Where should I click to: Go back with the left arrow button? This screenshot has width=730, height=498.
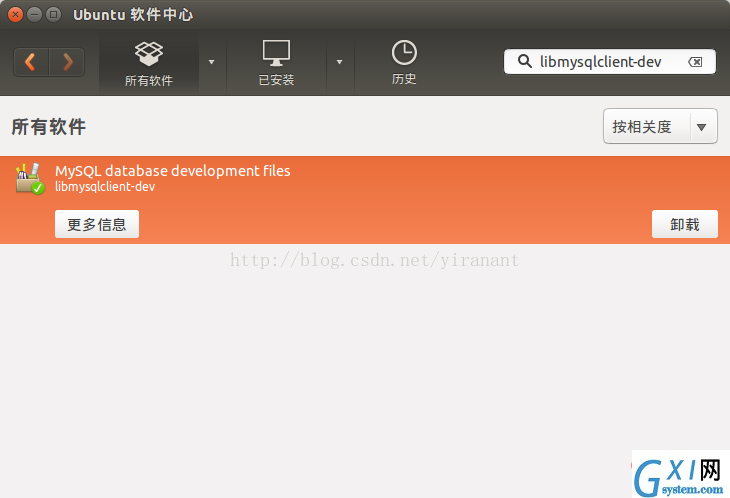point(31,62)
